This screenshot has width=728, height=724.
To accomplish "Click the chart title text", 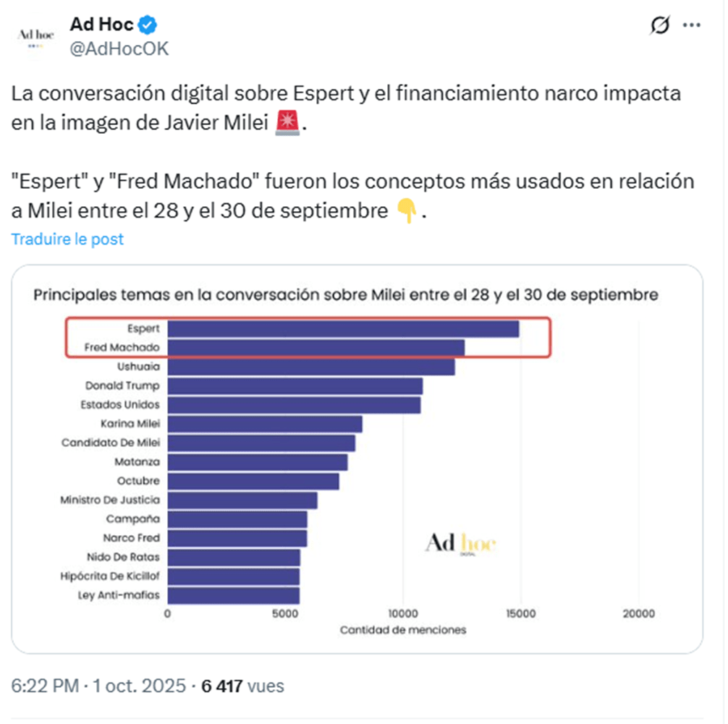I will [x=344, y=295].
